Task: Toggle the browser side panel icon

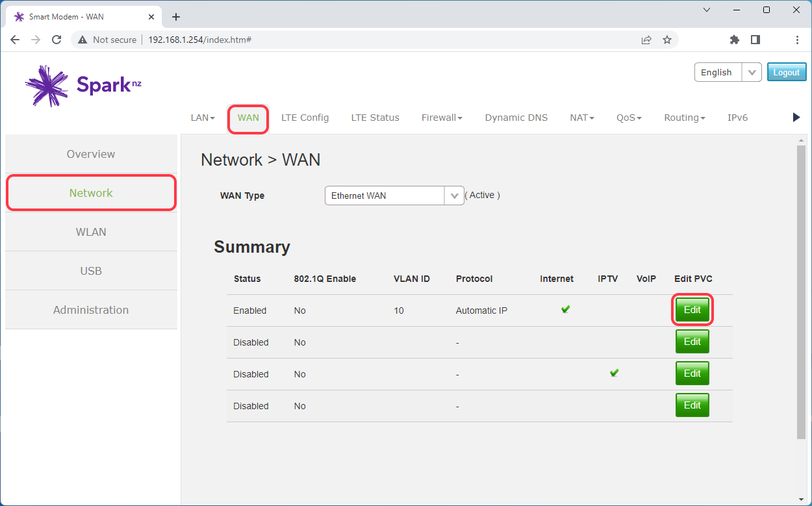Action: [755, 40]
